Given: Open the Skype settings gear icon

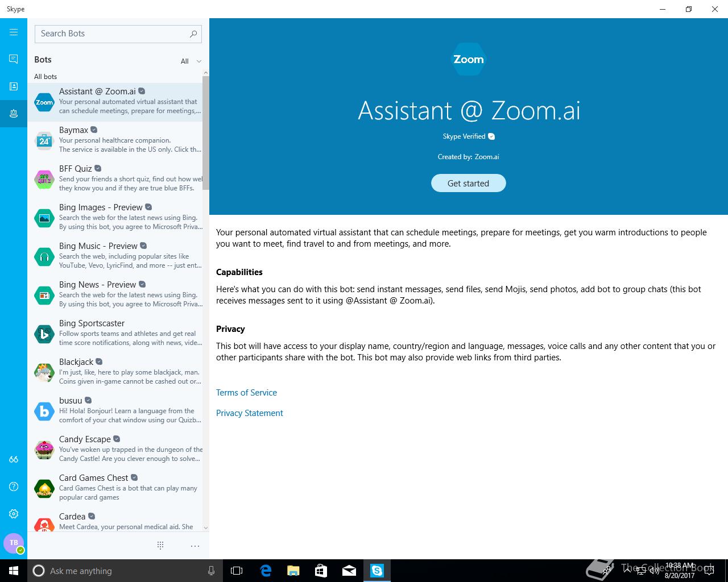Looking at the screenshot, I should (14, 514).
